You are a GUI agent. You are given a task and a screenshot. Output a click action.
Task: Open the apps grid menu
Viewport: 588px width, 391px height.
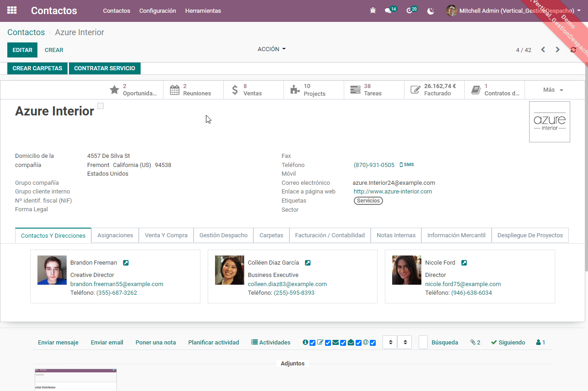coord(12,10)
